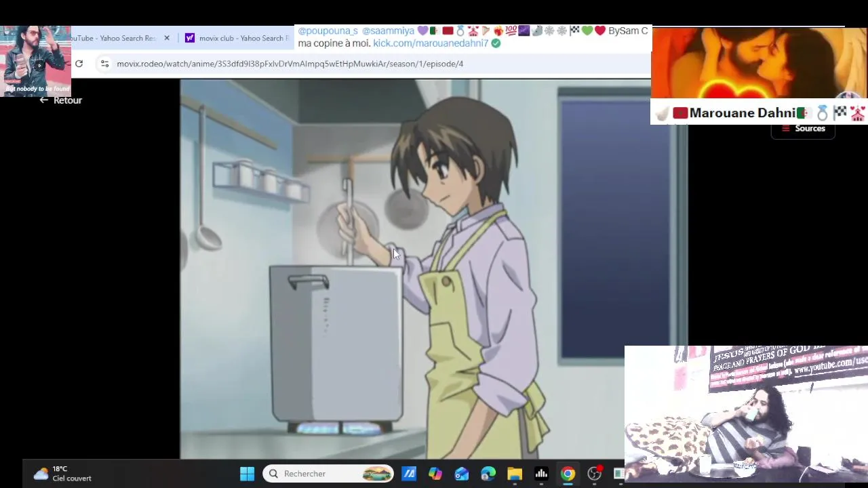
Task: Switch to Google Chrome in the taskbar
Action: coord(568,474)
